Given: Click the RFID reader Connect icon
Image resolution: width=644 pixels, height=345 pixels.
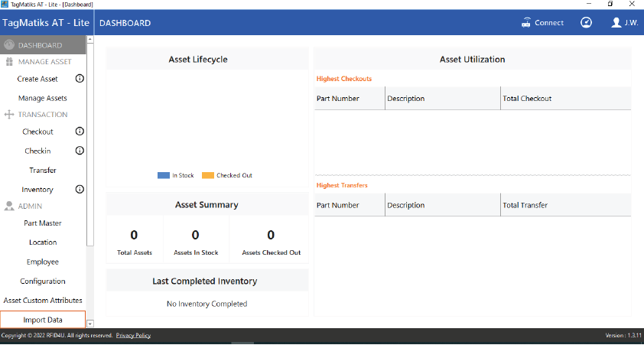Looking at the screenshot, I should point(526,23).
